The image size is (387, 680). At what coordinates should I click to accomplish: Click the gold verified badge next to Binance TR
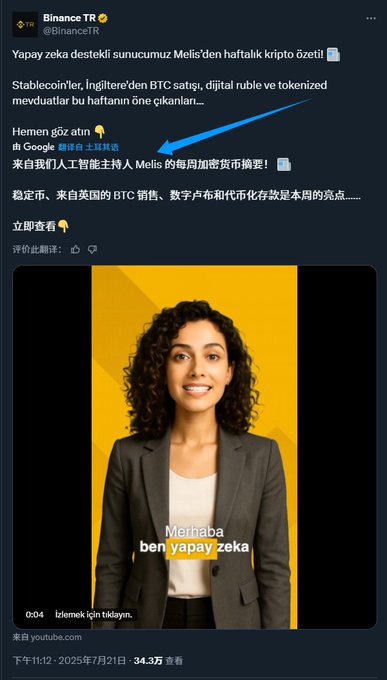tap(103, 18)
